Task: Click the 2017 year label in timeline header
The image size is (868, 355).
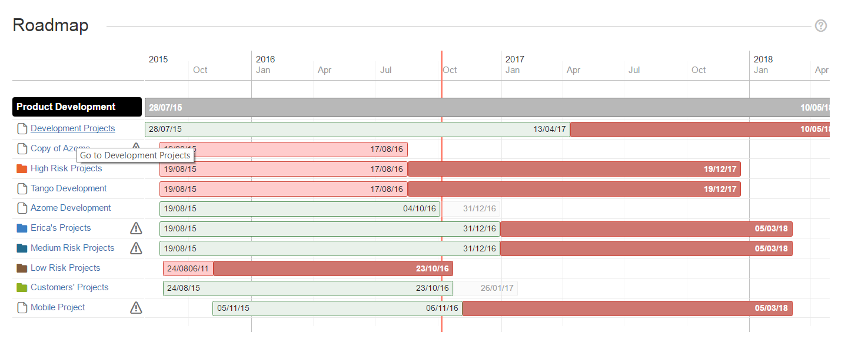Action: 514,59
